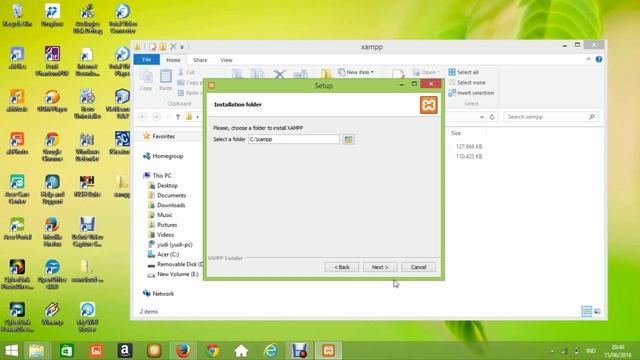
Task: Expand address bar history dropdown
Action: [x=482, y=117]
